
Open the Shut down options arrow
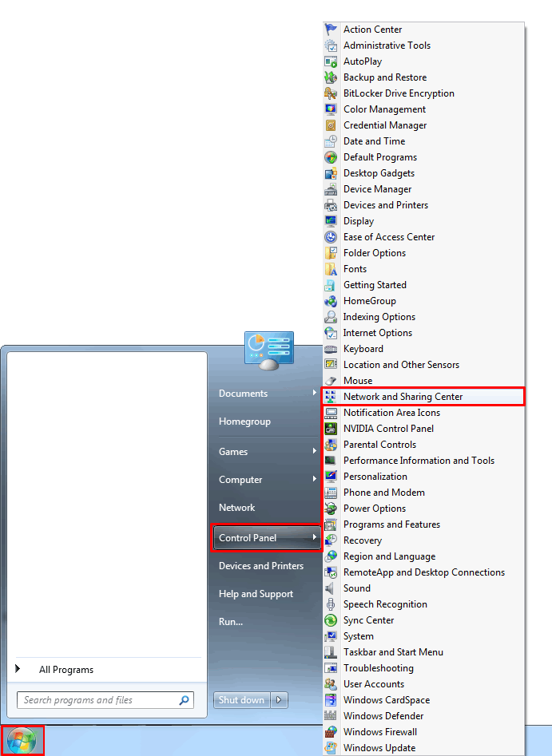point(279,699)
